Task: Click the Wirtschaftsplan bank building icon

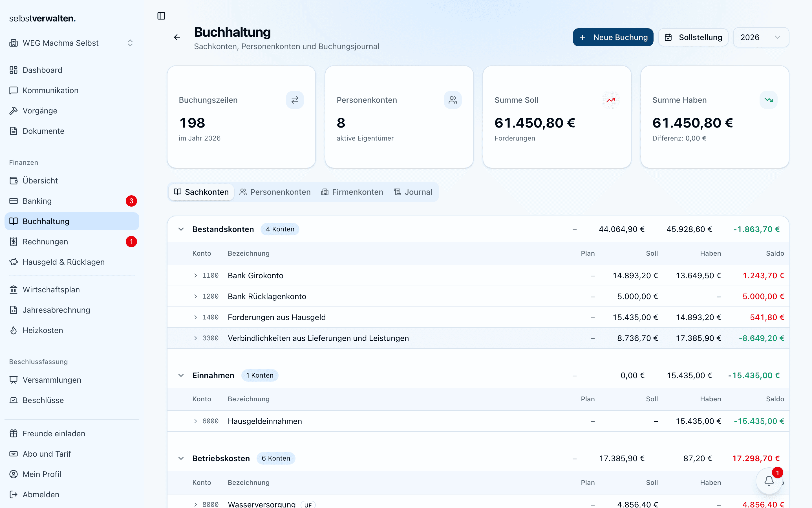Action: 14,290
